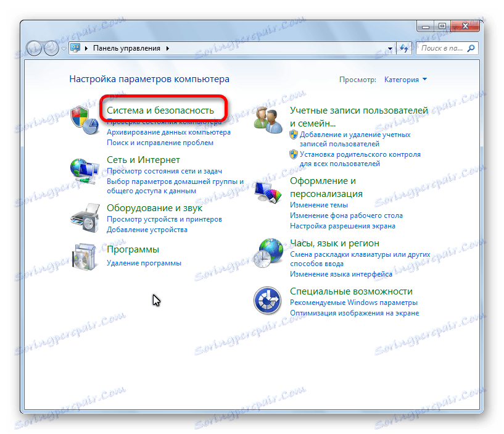This screenshot has height=434, width=504.
Task: Maximize the Control Panel window
Action: click(x=442, y=27)
